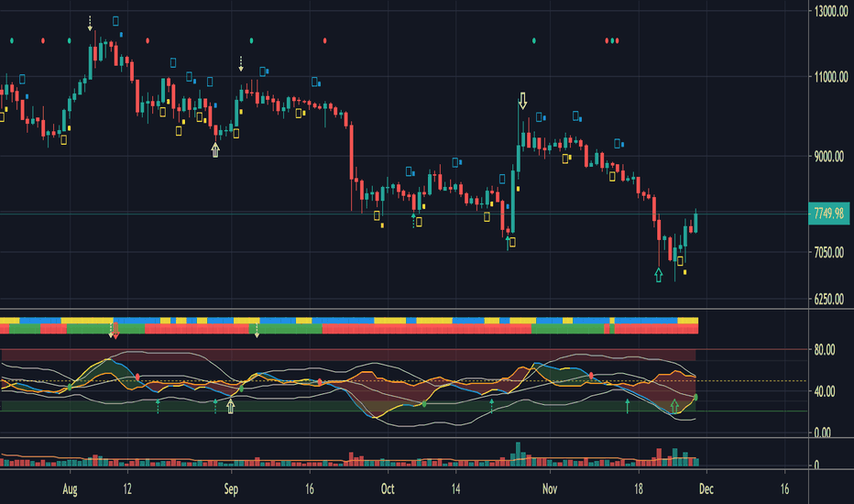This screenshot has width=854, height=504.
Task: Click the Oct label on time axis
Action: pos(388,488)
